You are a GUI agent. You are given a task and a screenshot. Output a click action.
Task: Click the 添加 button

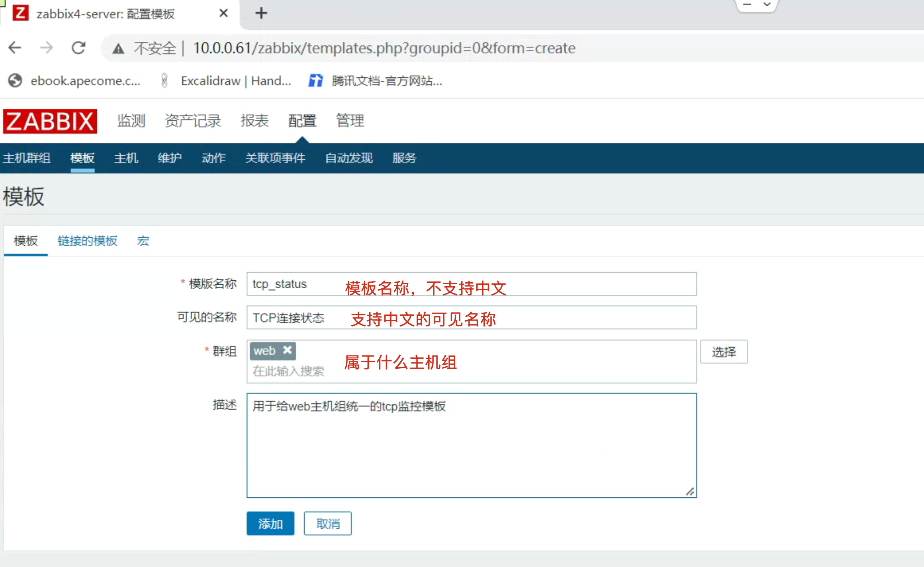(270, 523)
